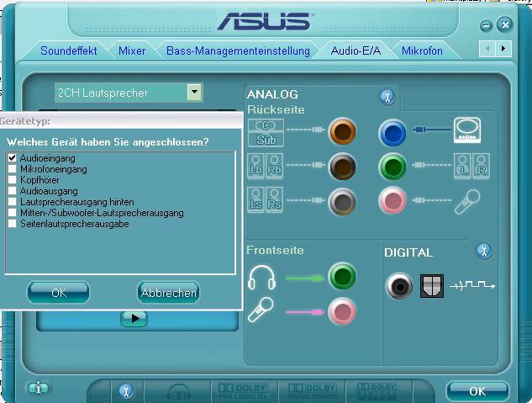
Task: Check Lautsprecherausgang hinten checkbox
Action: [x=13, y=202]
